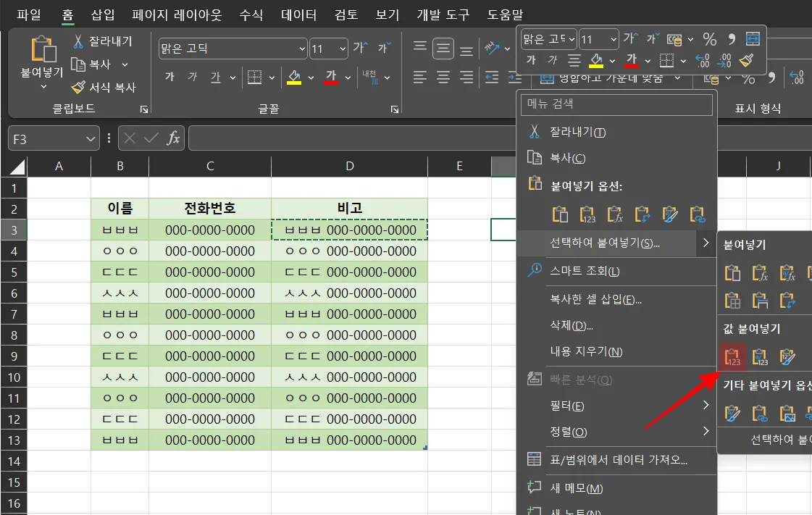Apply borders using the ribbon border icon

coord(254,77)
